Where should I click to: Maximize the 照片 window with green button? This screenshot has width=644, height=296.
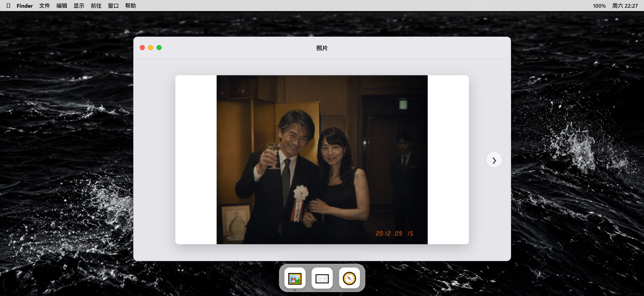click(159, 48)
